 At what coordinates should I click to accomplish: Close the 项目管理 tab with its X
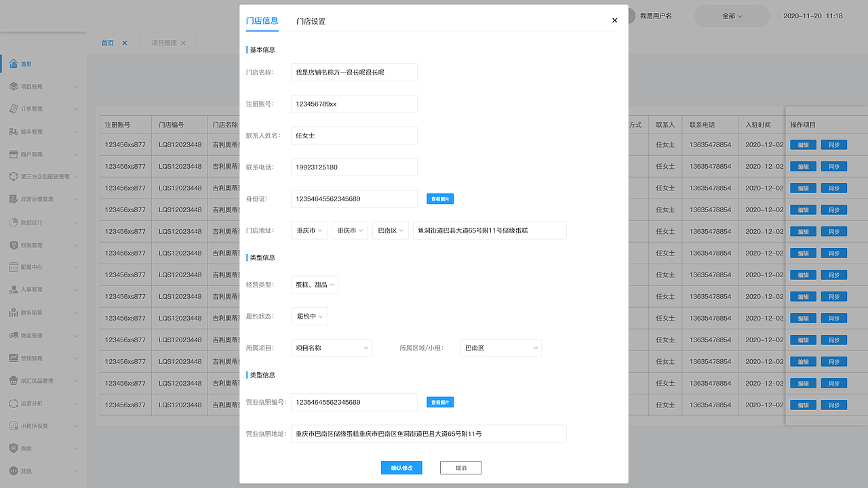point(183,43)
